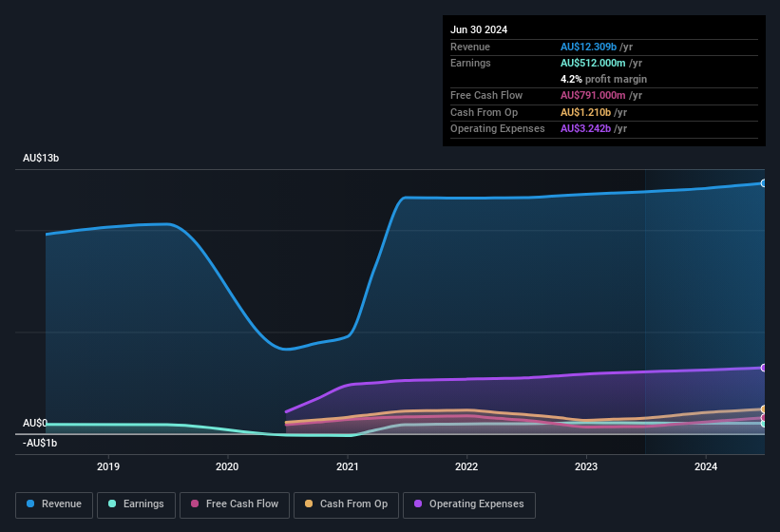Image resolution: width=780 pixels, height=532 pixels.
Task: Click the AU$791.000m free cash flow value
Action: tap(593, 95)
